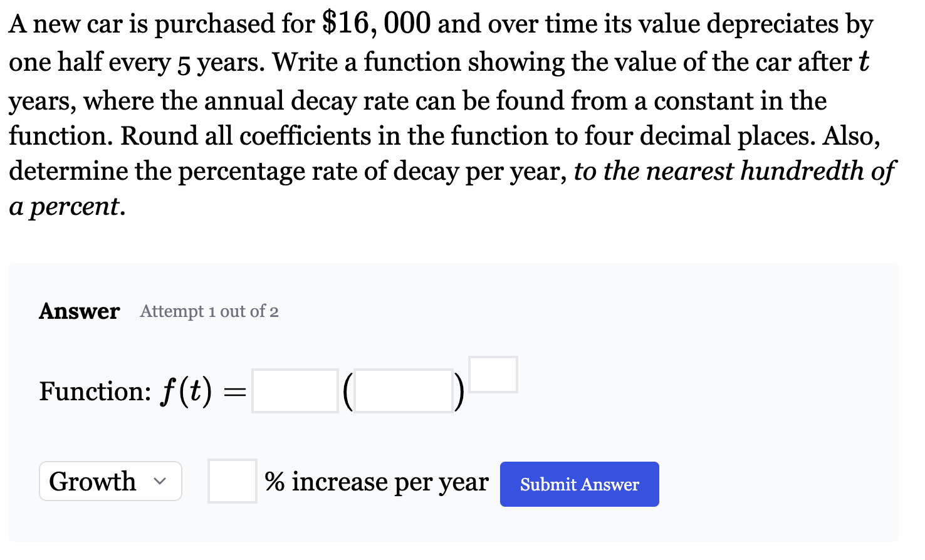925x560 pixels.
Task: Click the Submit Answer button
Action: pyautogui.click(x=578, y=484)
